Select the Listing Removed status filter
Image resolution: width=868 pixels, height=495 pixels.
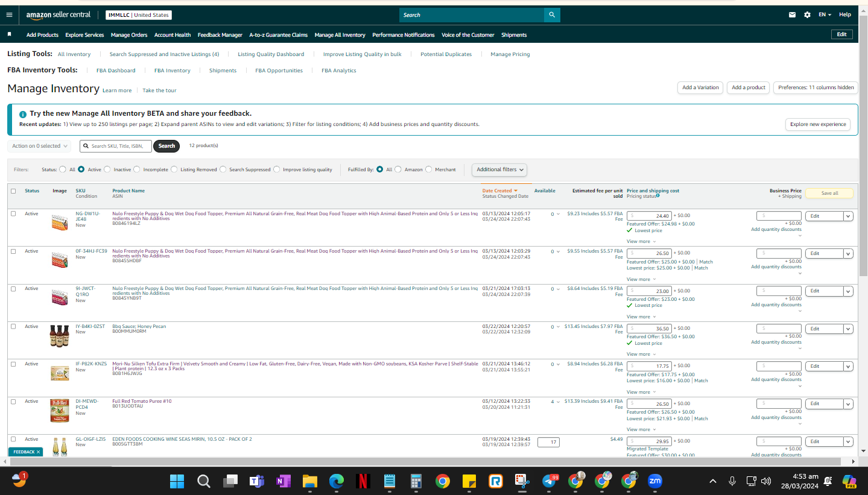click(174, 169)
